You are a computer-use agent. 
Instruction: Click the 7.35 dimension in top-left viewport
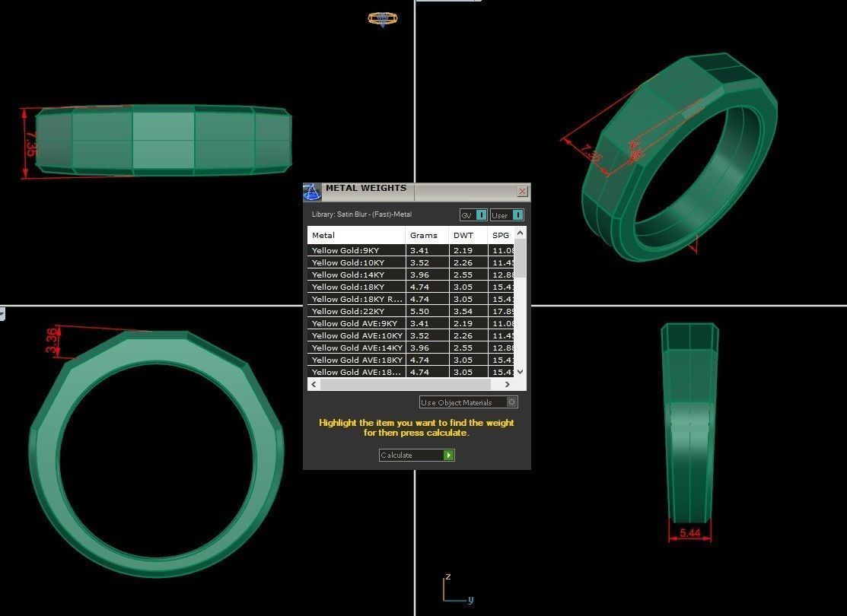31,143
